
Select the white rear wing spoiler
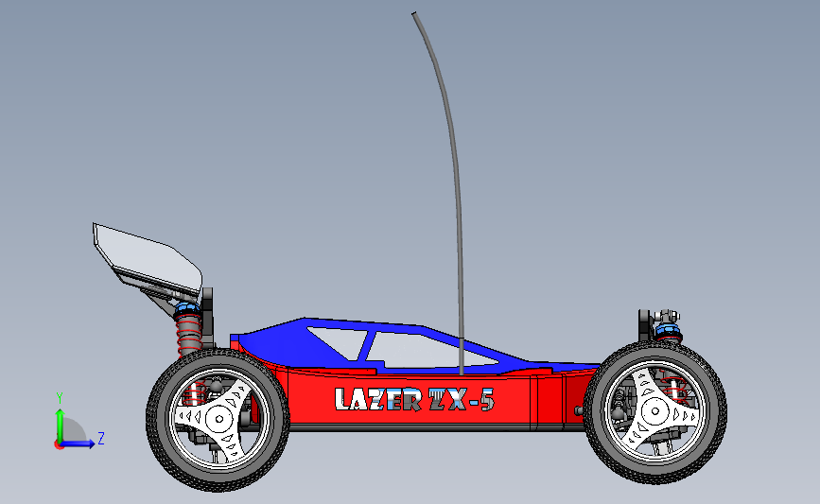pos(148,258)
